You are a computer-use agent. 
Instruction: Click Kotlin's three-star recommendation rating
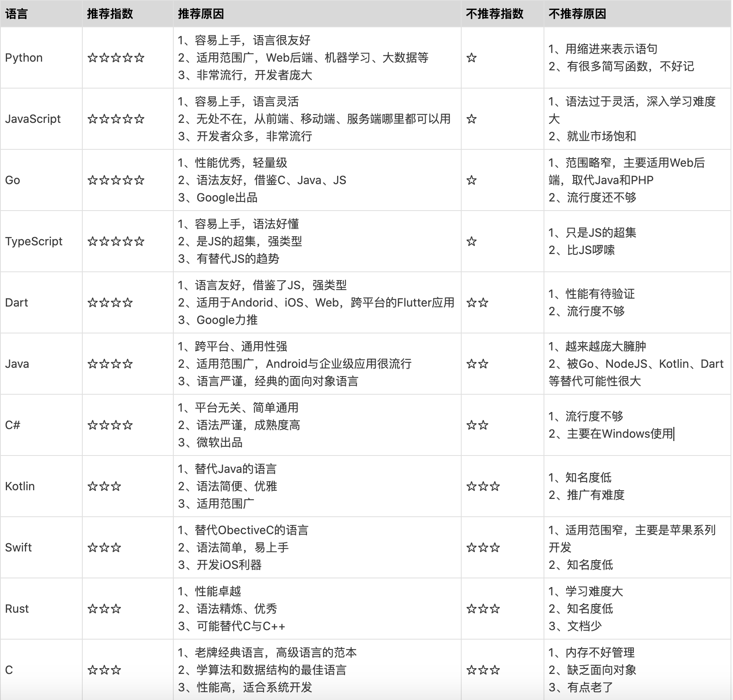(105, 486)
